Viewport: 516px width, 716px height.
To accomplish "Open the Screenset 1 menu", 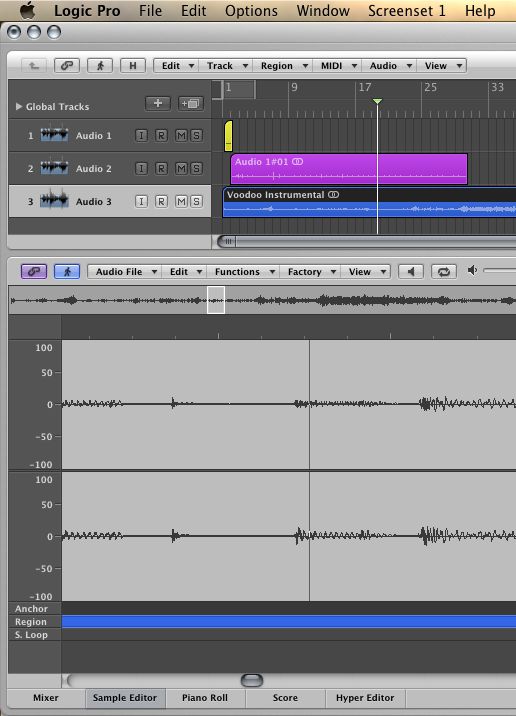I will coord(406,11).
